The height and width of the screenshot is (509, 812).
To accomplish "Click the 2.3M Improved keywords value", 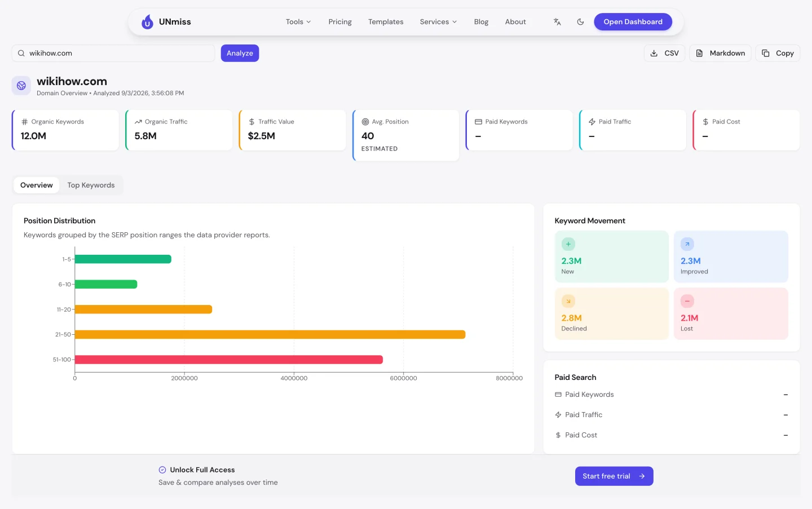I will [x=691, y=261].
